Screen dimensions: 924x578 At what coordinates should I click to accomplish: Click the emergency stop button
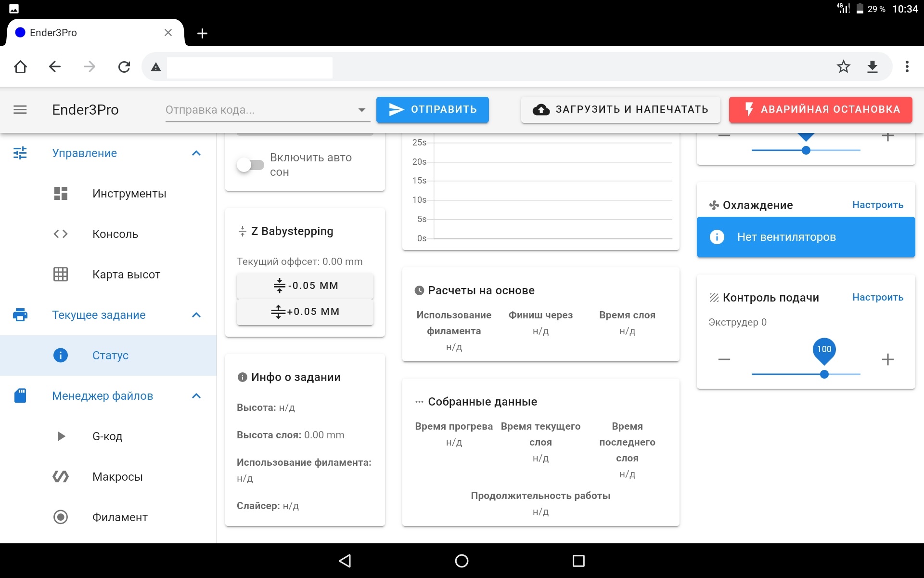tap(820, 110)
